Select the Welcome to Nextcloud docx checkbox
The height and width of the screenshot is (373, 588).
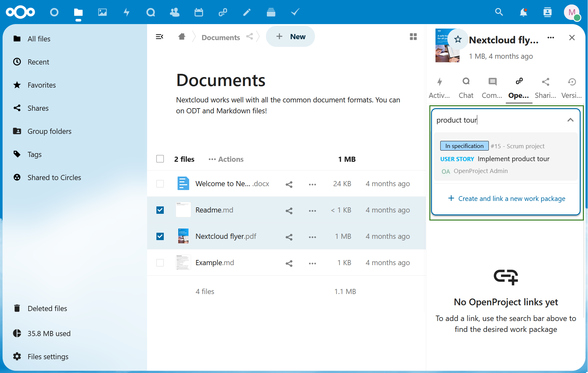[x=160, y=183]
